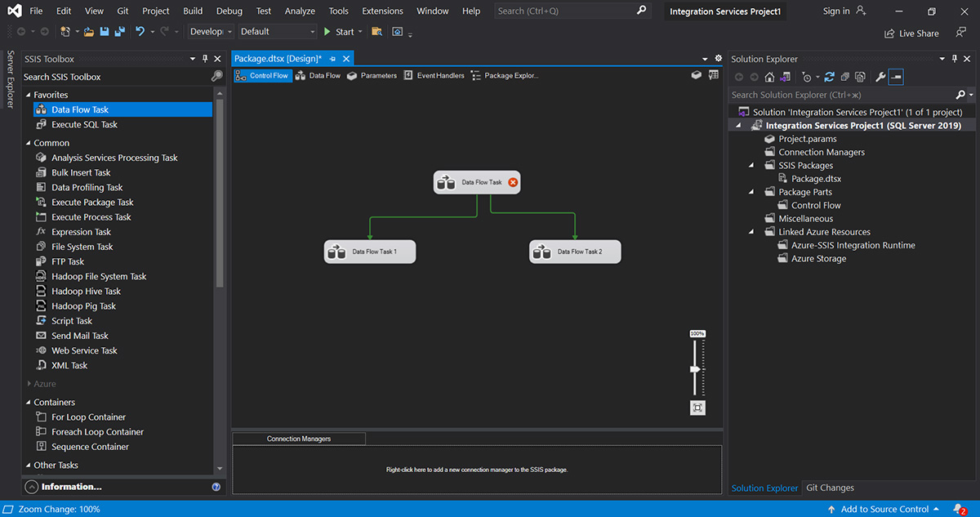The width and height of the screenshot is (980, 517).
Task: Open the Server Explorer side tab
Action: 10,79
